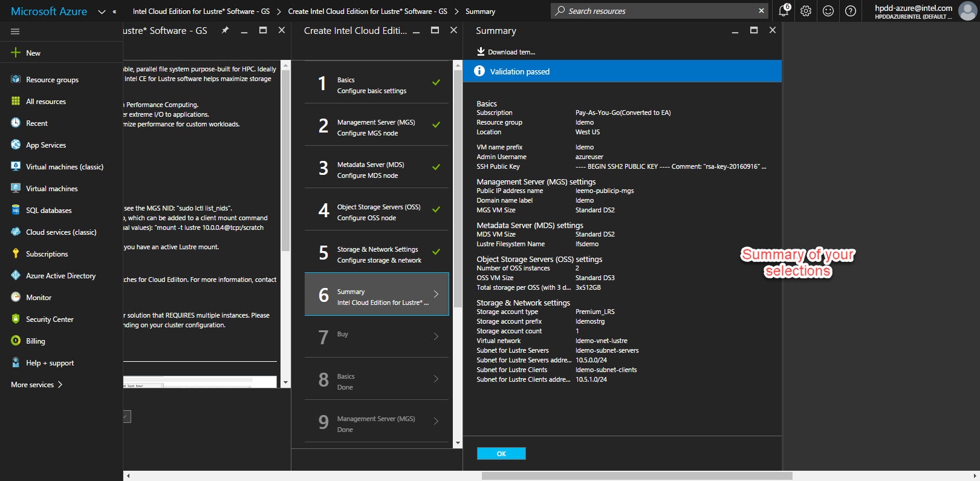Expand the Microsoft Azure dropdown chevron

coord(101,11)
